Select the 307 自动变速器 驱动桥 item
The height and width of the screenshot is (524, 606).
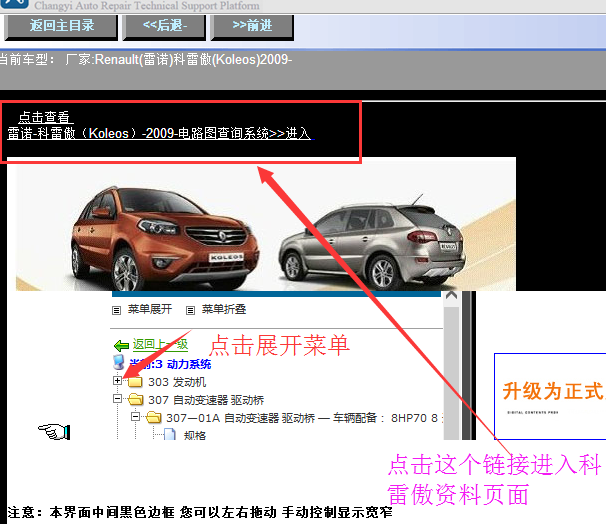(206, 400)
